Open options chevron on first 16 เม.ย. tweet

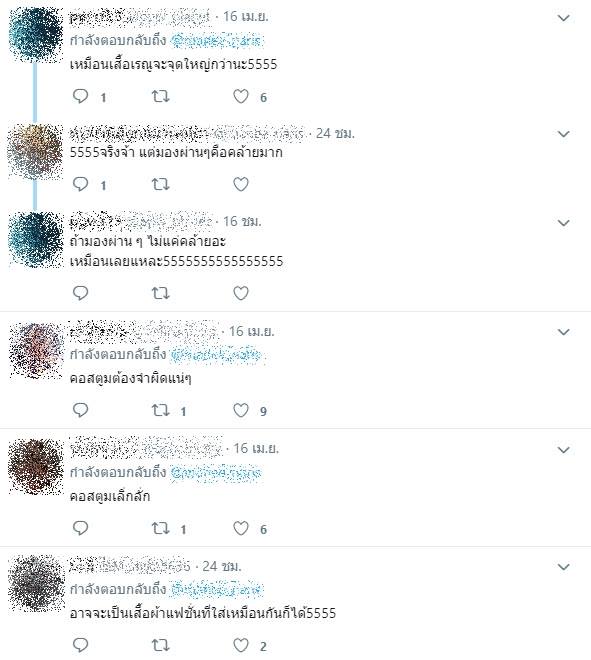point(563,18)
